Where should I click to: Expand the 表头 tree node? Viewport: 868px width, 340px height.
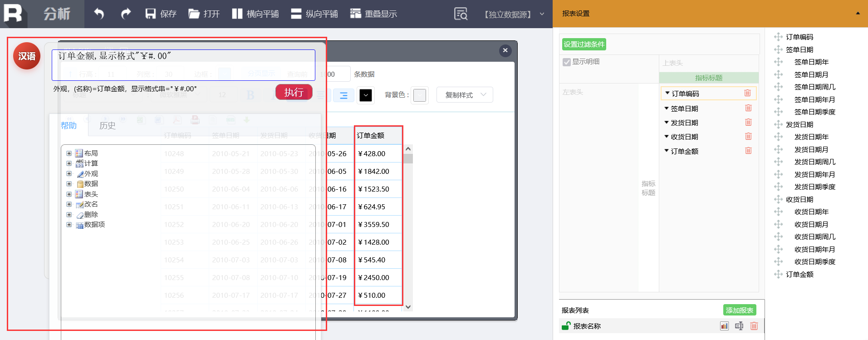(69, 194)
